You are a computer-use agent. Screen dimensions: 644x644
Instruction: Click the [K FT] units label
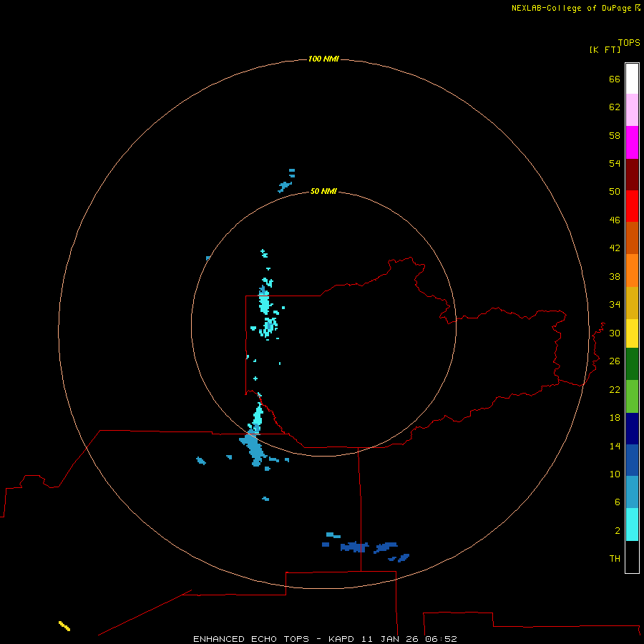pyautogui.click(x=605, y=49)
